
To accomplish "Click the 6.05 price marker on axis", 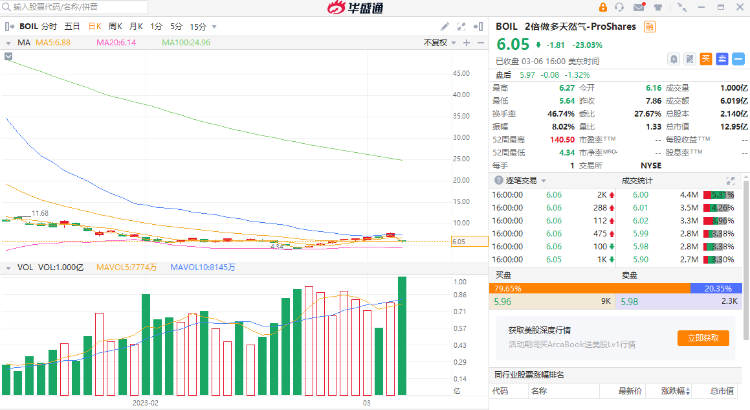I will point(469,242).
